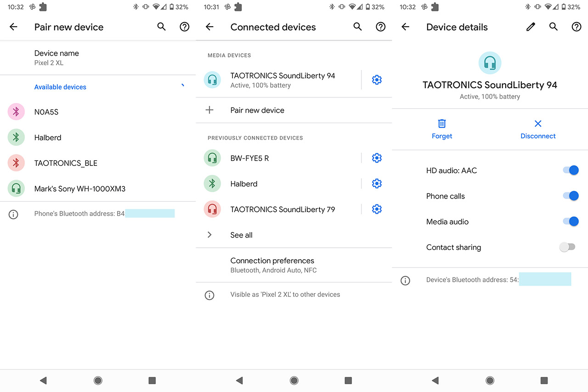Tap Android back button on Device details
588x392 pixels.
coord(435,381)
